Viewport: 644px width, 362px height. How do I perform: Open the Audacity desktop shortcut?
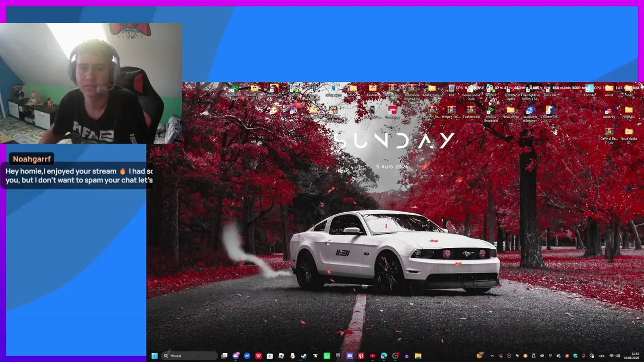click(609, 112)
